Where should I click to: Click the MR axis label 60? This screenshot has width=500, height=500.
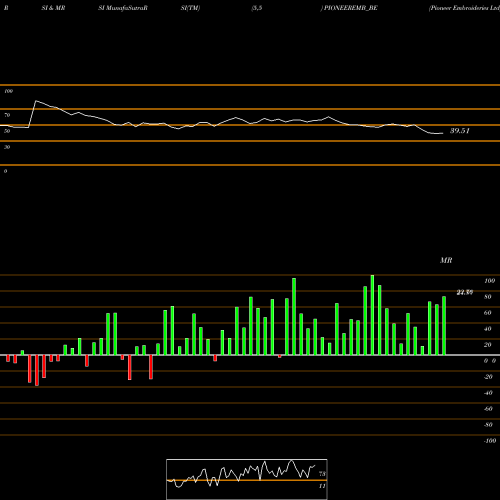click(488, 313)
